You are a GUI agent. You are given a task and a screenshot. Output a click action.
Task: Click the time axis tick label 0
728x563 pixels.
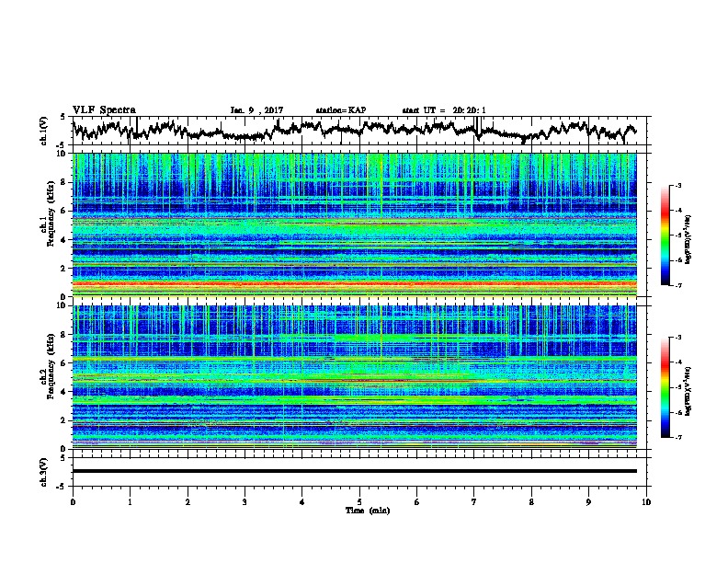click(73, 502)
